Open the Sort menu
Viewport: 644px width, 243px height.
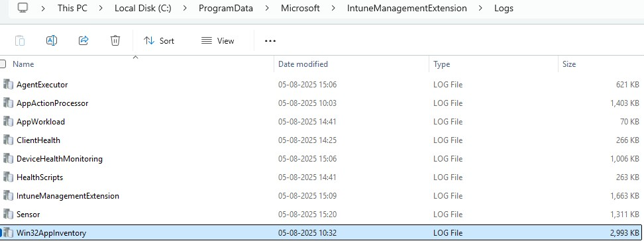(159, 40)
